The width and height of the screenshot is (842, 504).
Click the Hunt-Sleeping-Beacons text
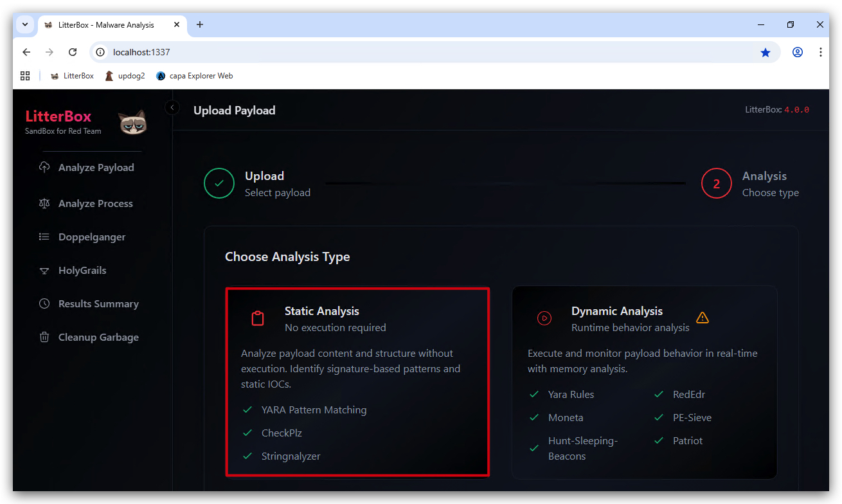point(583,449)
